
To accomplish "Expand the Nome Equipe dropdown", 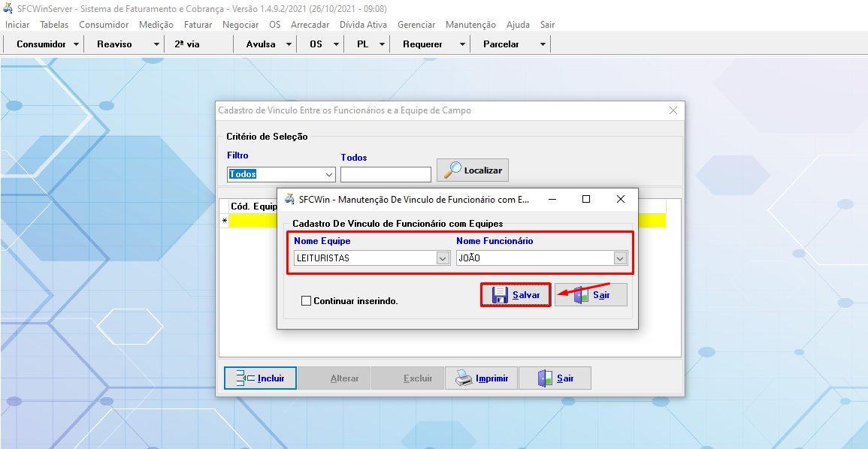I will tap(443, 258).
